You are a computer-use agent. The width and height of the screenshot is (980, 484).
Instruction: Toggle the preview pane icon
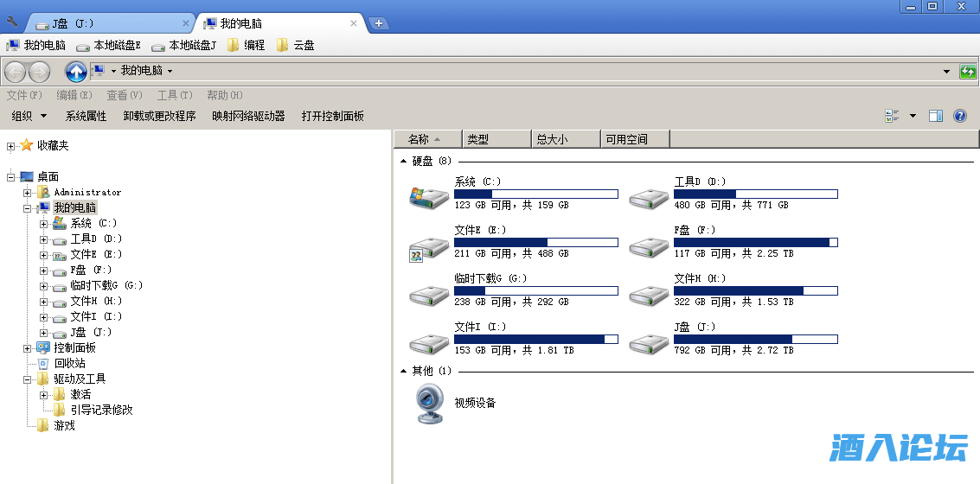coord(935,116)
